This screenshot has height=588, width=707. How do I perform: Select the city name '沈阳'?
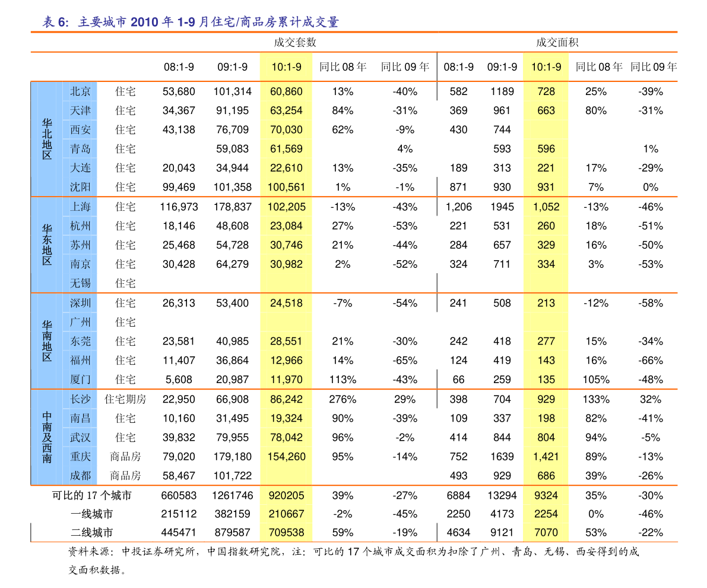pyautogui.click(x=80, y=187)
